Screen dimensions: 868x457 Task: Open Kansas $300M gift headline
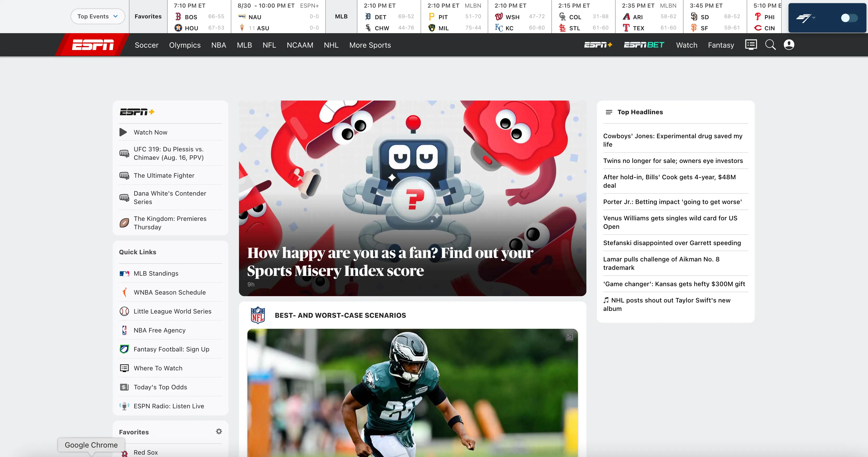point(674,284)
